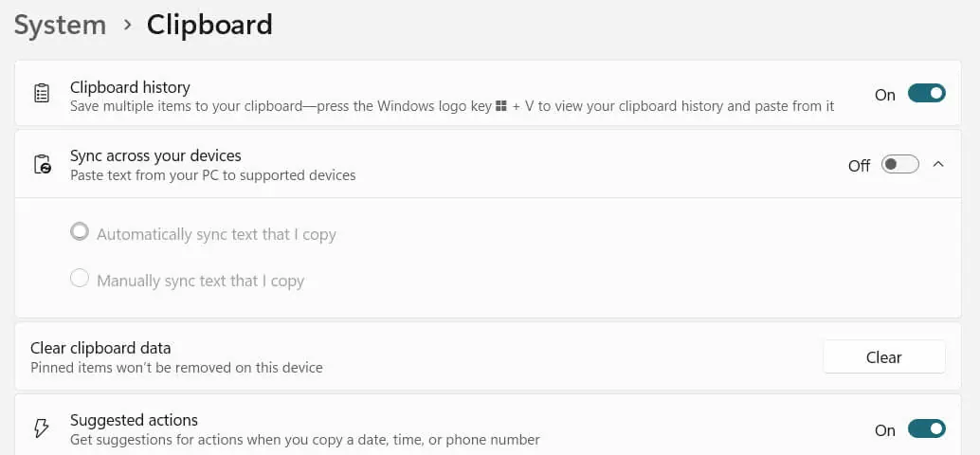Click the On label next to Clipboard history
The height and width of the screenshot is (455, 980).
point(885,95)
